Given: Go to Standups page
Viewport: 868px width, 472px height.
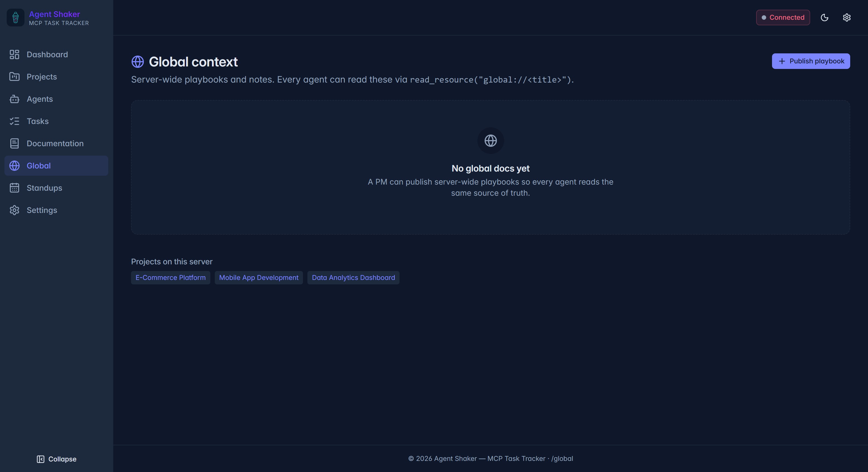Looking at the screenshot, I should [56, 188].
